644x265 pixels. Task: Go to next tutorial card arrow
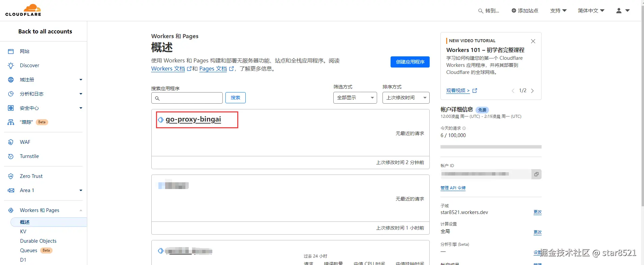(x=532, y=91)
